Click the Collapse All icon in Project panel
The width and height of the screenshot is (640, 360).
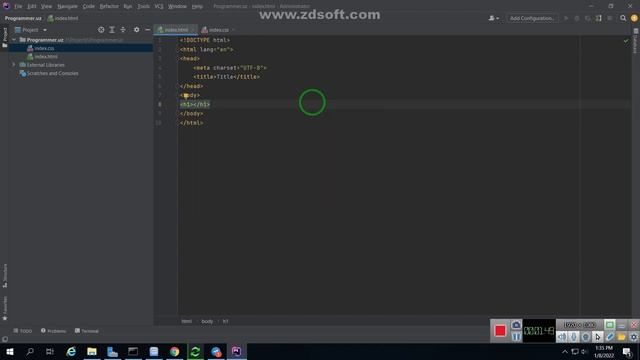click(123, 30)
